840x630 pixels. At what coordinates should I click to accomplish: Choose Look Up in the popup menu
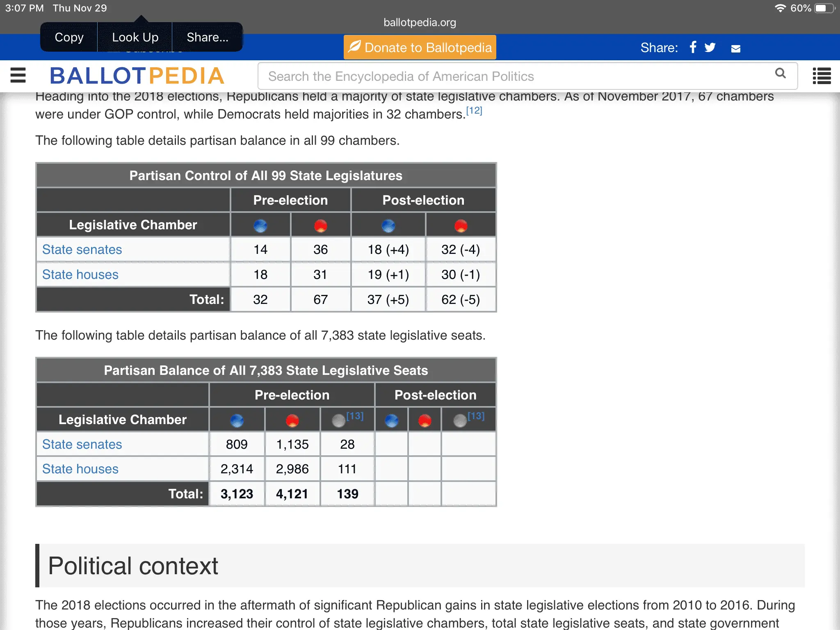tap(135, 37)
